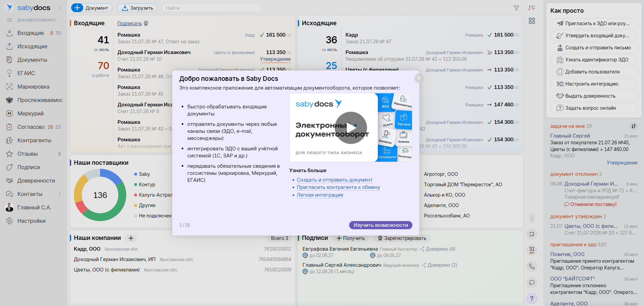The width and height of the screenshot is (644, 306).
Task: Open the Создать и отправить документ link
Action: click(x=334, y=180)
